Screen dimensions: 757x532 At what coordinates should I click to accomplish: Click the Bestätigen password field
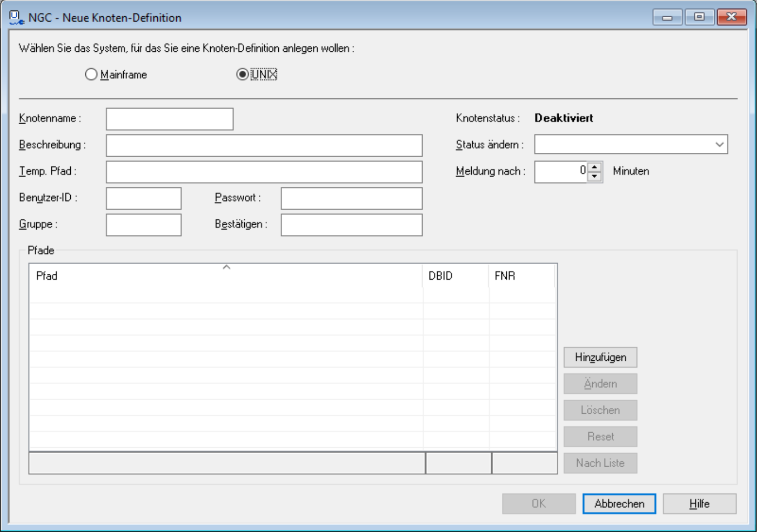coord(351,225)
